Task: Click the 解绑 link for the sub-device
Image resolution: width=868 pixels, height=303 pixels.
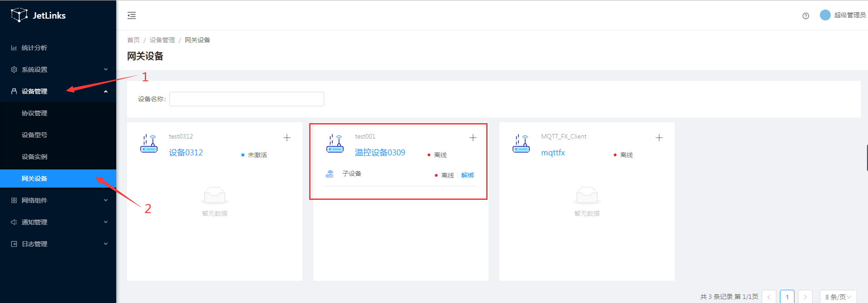Action: point(468,175)
